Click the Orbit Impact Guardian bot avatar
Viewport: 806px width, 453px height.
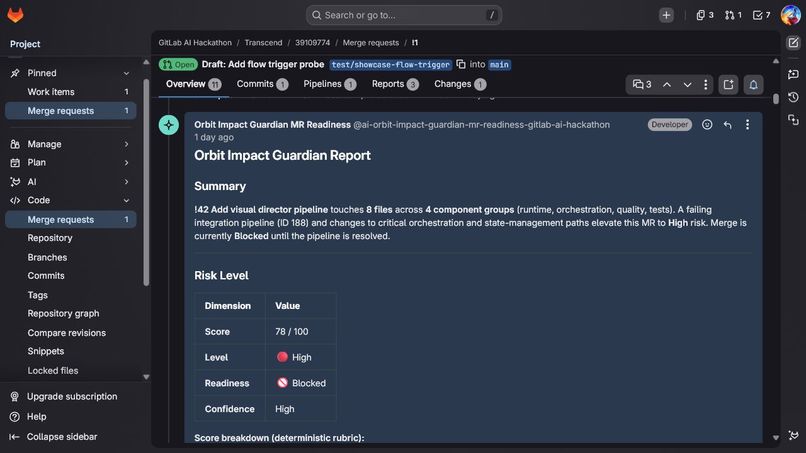169,125
